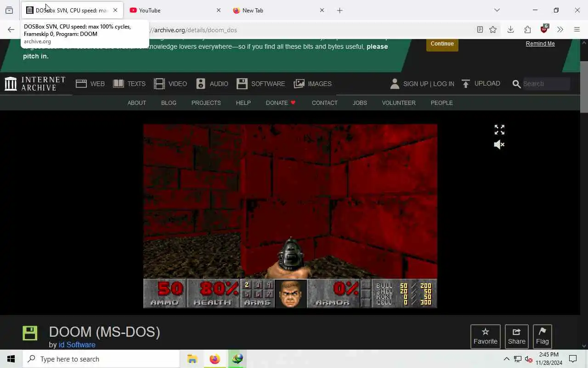Open the DONATE menu item

pos(281,103)
